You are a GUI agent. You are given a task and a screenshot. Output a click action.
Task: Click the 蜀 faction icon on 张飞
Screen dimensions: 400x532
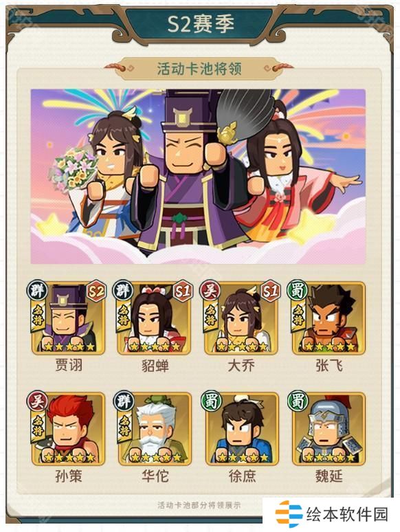tap(298, 291)
